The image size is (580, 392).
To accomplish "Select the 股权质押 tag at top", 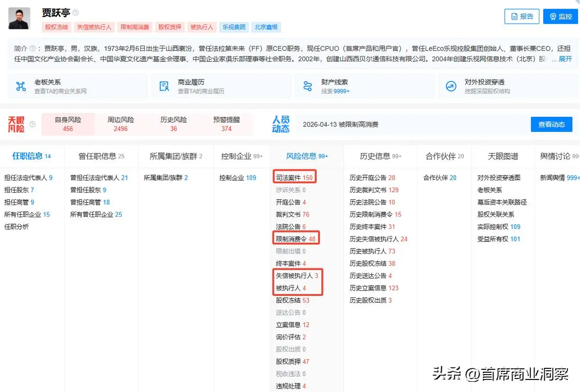I will click(170, 28).
